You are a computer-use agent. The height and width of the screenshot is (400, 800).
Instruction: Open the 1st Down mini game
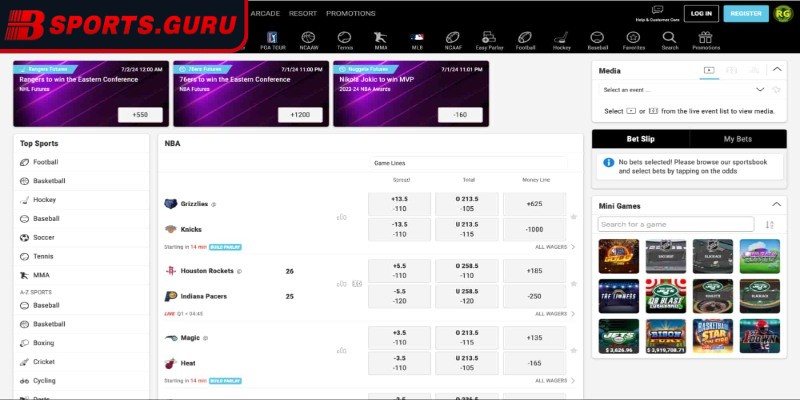[760, 336]
